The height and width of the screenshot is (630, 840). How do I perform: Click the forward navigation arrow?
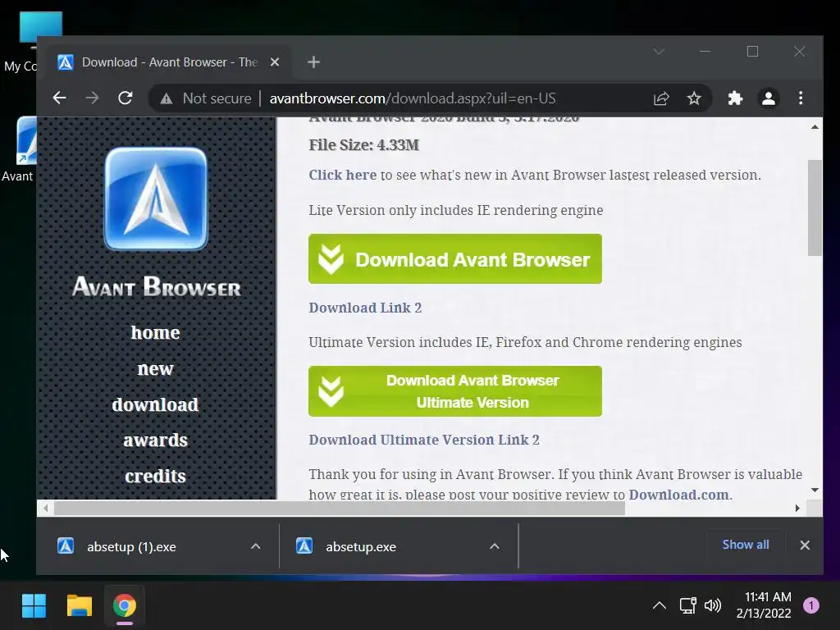(92, 98)
